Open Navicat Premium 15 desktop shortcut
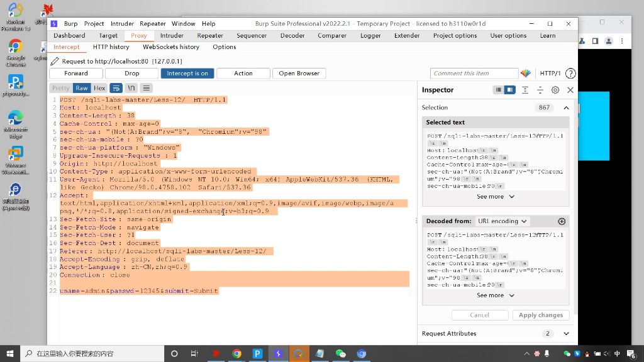The height and width of the screenshot is (362, 644). pyautogui.click(x=16, y=17)
